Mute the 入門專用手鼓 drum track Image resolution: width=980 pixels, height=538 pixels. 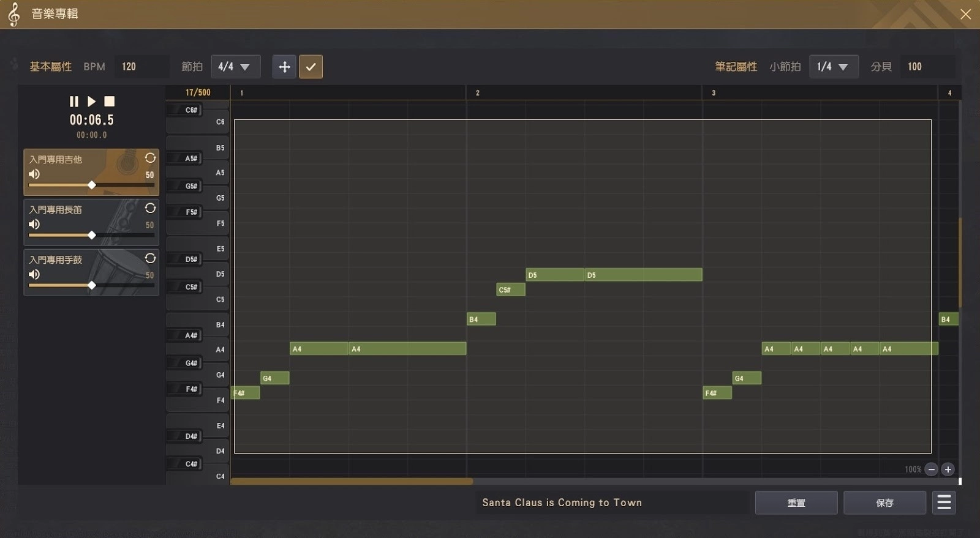(x=34, y=275)
